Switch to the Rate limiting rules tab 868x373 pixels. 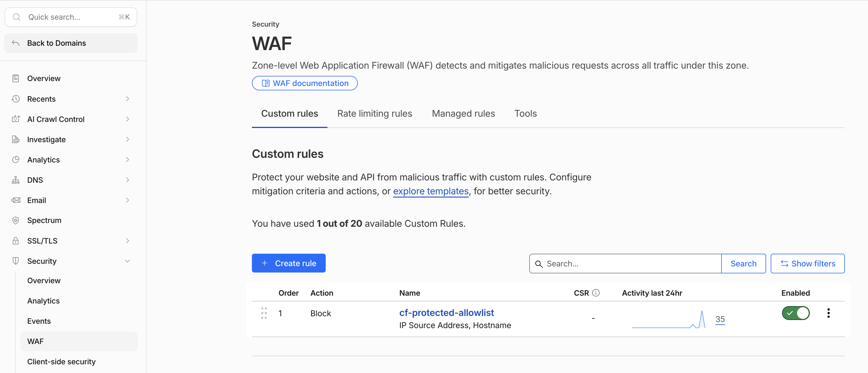pos(374,114)
